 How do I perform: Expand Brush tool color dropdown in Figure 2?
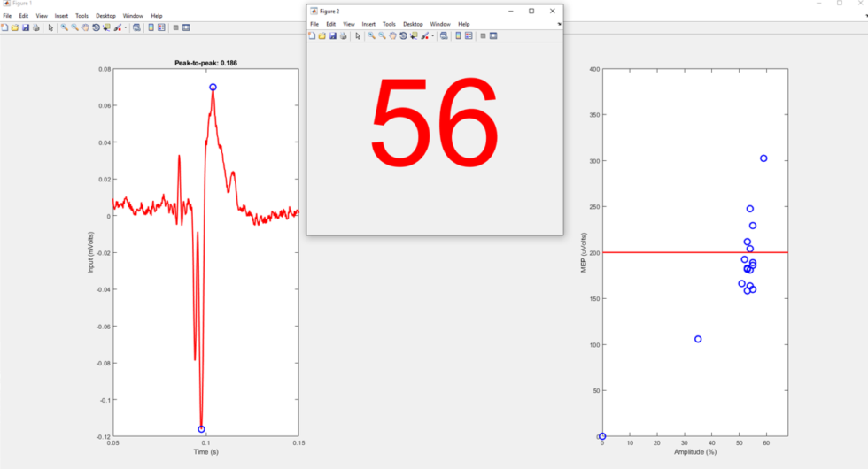(433, 36)
